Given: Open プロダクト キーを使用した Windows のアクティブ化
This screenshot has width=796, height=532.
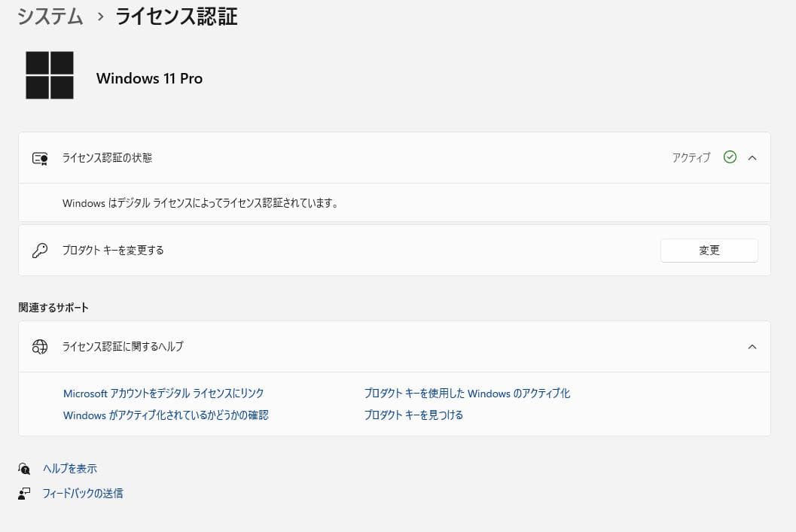Looking at the screenshot, I should [467, 393].
